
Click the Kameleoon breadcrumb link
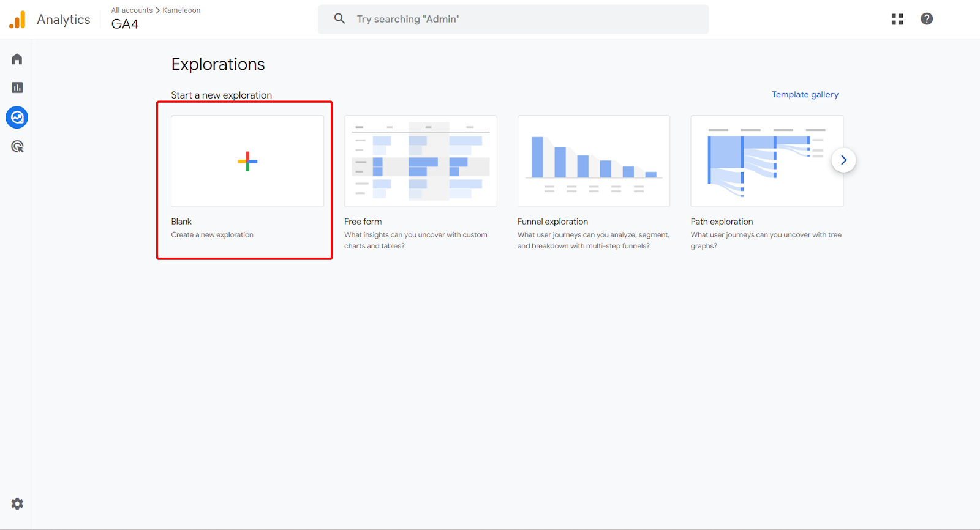[x=181, y=10]
